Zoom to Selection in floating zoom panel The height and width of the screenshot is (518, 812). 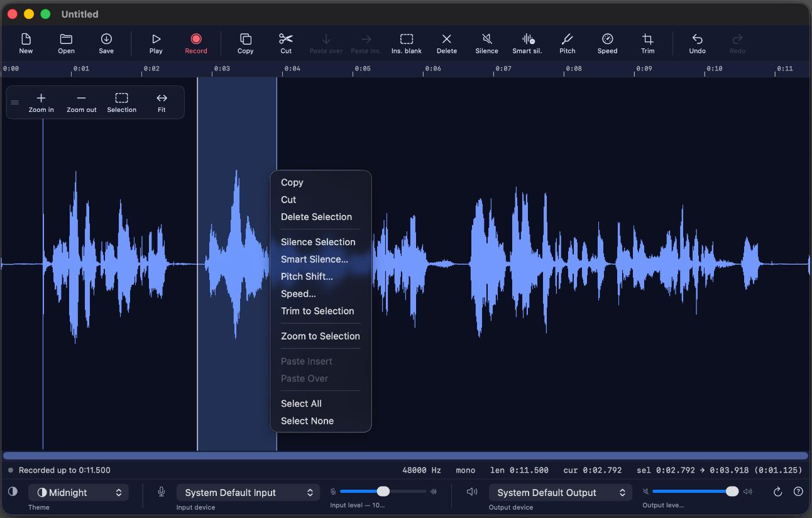tap(122, 102)
